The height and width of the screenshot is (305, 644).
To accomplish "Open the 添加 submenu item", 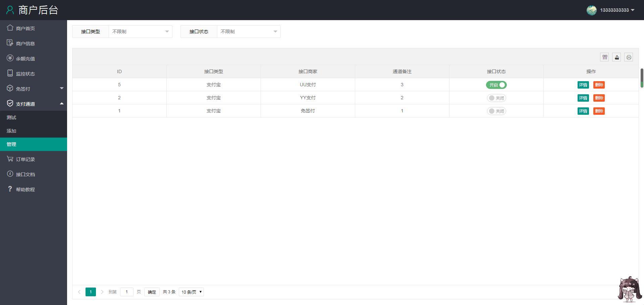I will coord(11,131).
